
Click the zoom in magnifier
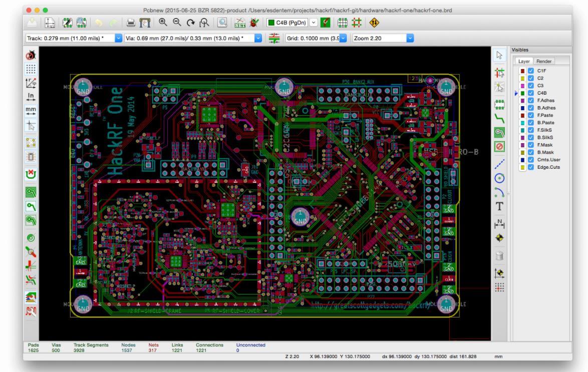point(163,23)
